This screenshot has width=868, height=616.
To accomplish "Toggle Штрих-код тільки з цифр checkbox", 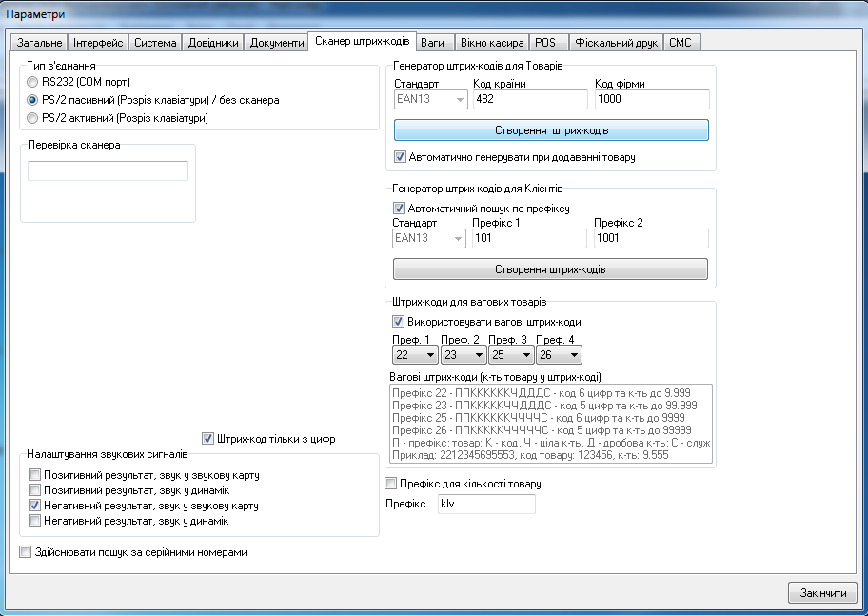I will (x=208, y=439).
